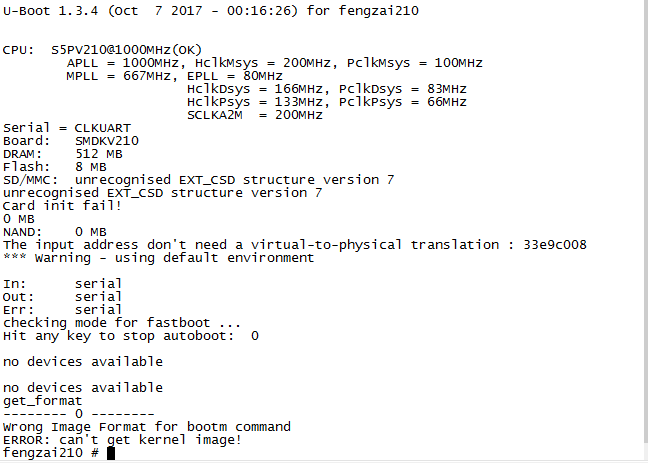
Task: Click the Board: SMDKV210 line
Action: coord(71,141)
